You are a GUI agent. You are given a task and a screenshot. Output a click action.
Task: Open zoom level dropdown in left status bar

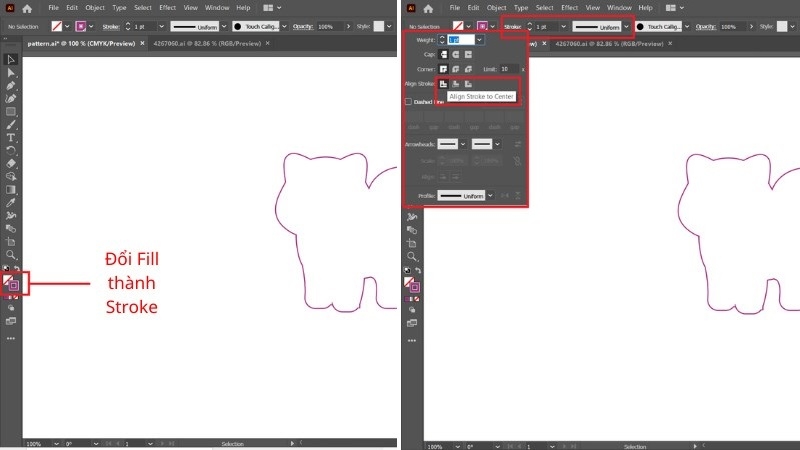56,444
